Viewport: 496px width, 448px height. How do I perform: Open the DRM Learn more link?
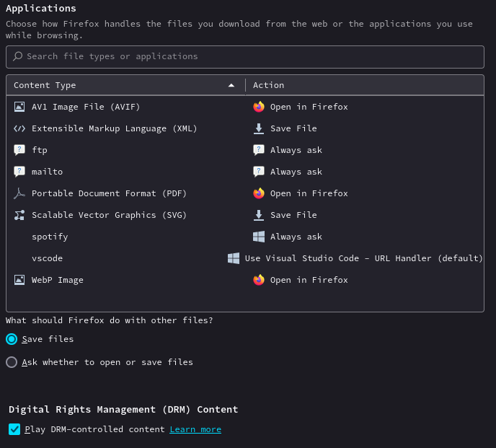(195, 429)
